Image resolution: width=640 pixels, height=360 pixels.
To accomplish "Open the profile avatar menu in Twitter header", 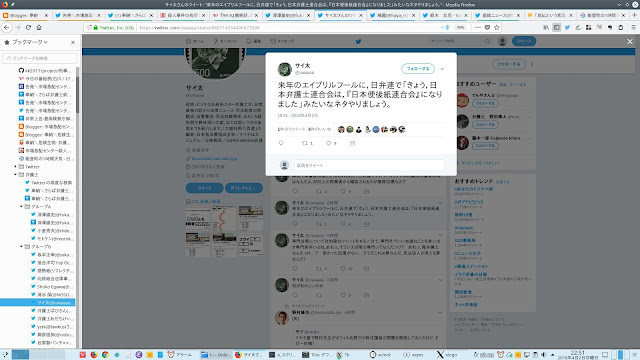I will [x=502, y=41].
